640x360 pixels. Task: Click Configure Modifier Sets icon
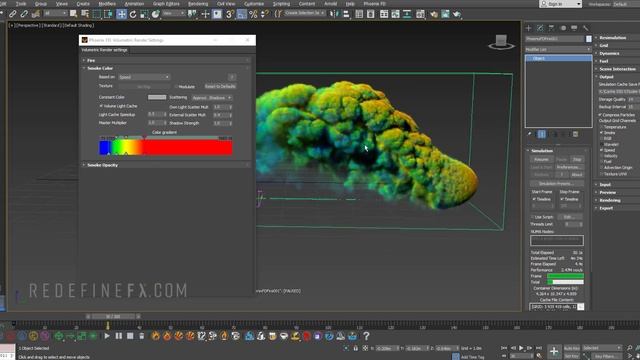[x=575, y=134]
